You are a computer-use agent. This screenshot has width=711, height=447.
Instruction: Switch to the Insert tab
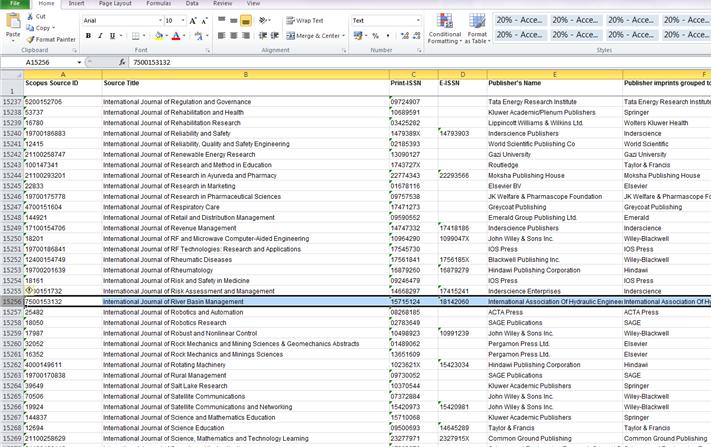point(76,4)
